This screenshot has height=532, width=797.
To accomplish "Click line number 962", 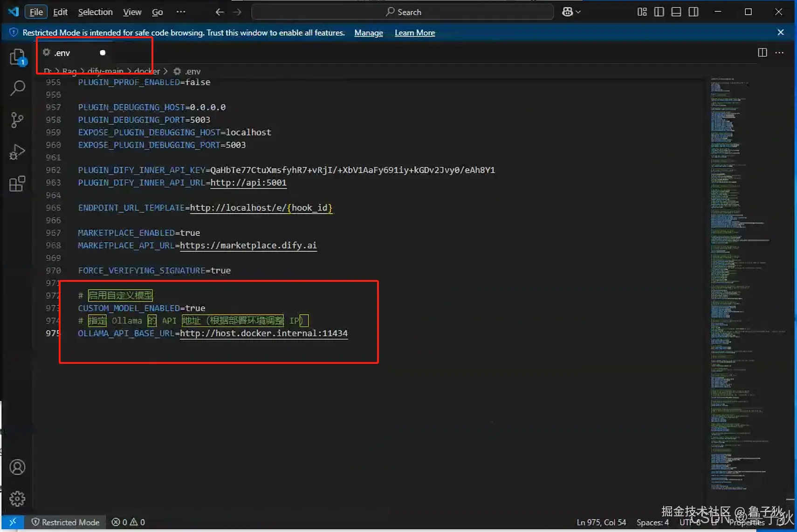I will (53, 170).
